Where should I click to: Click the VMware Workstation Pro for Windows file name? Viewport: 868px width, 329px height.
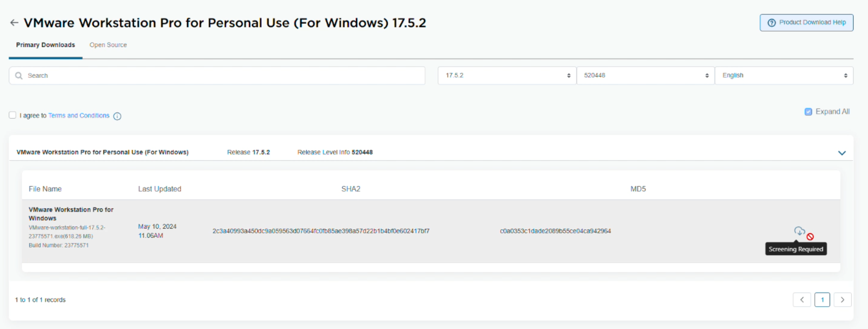pos(71,214)
